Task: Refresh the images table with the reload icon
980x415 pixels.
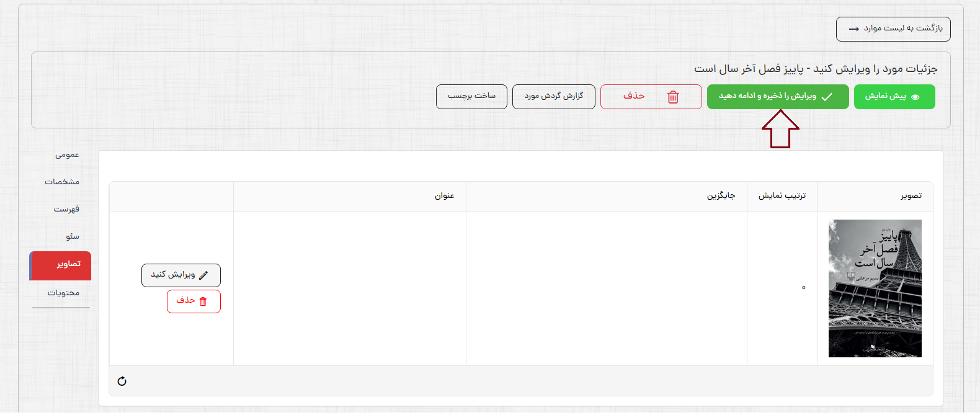Action: pos(122,381)
